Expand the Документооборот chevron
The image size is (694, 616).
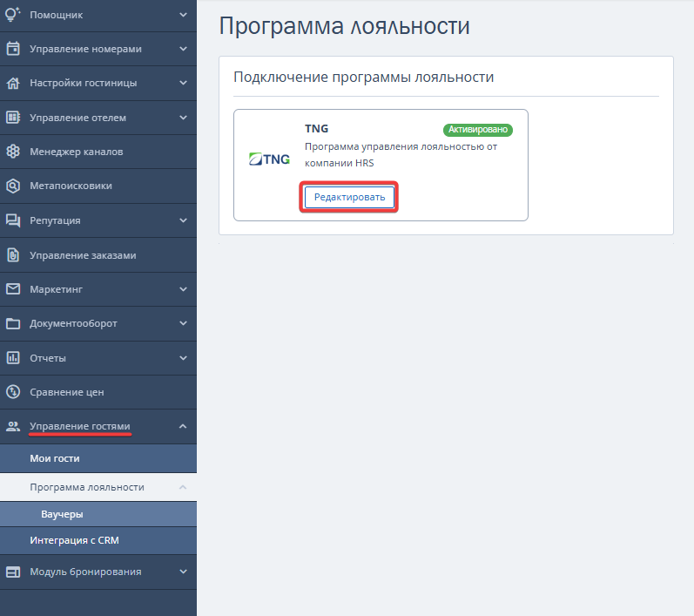coord(183,323)
